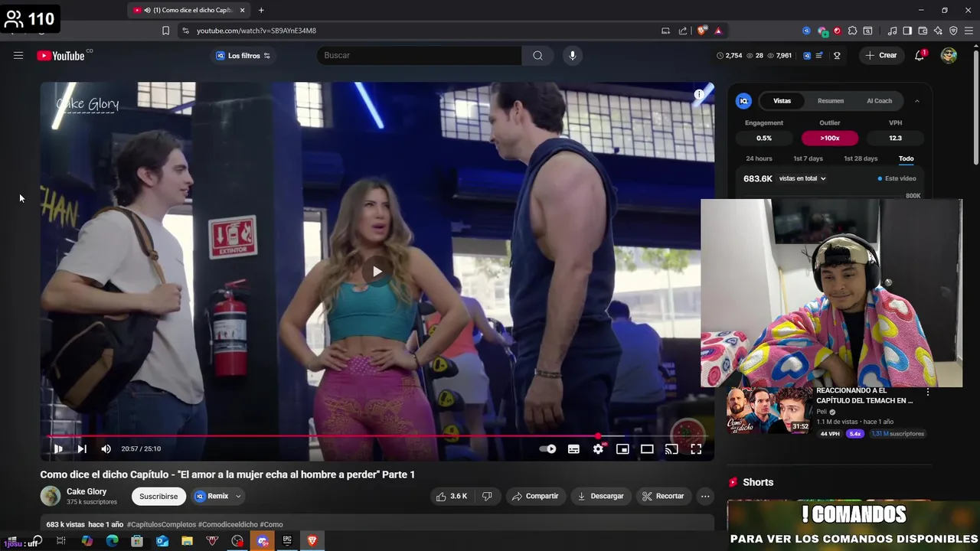This screenshot has width=980, height=551.
Task: Open Brave Leo AI sparkle icon
Action: point(938,31)
